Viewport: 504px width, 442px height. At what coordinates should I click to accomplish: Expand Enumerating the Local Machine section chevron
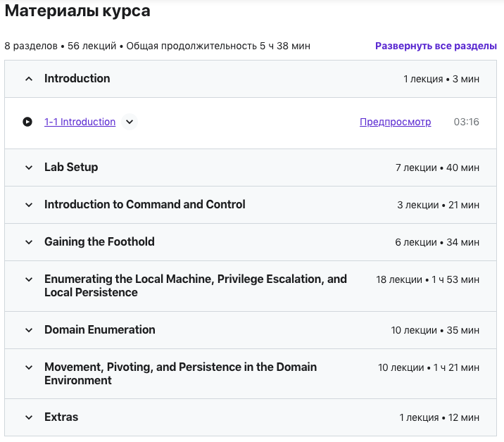point(29,279)
